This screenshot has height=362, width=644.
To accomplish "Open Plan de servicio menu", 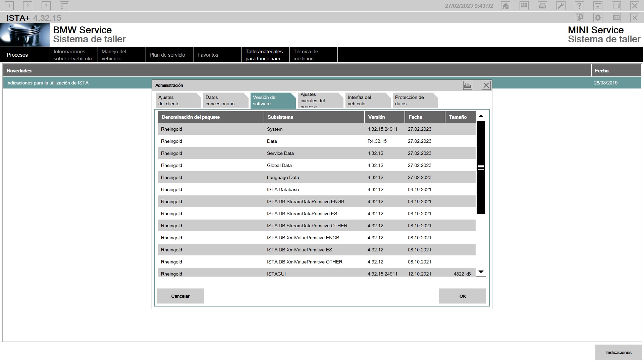I will click(170, 55).
